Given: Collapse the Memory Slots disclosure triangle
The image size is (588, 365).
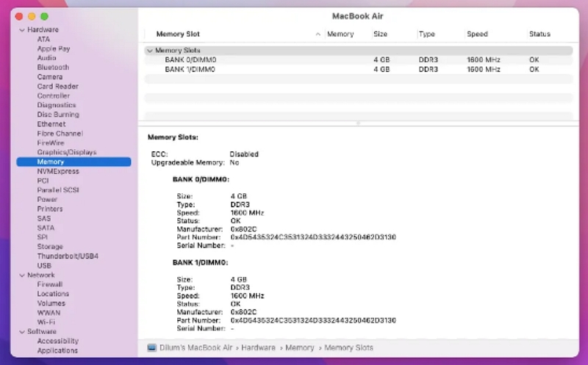Looking at the screenshot, I should coord(150,51).
